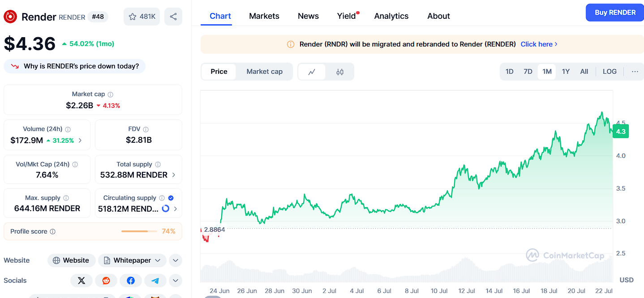This screenshot has height=298, width=644.
Task: Click Market cap info icon
Action: tap(111, 94)
